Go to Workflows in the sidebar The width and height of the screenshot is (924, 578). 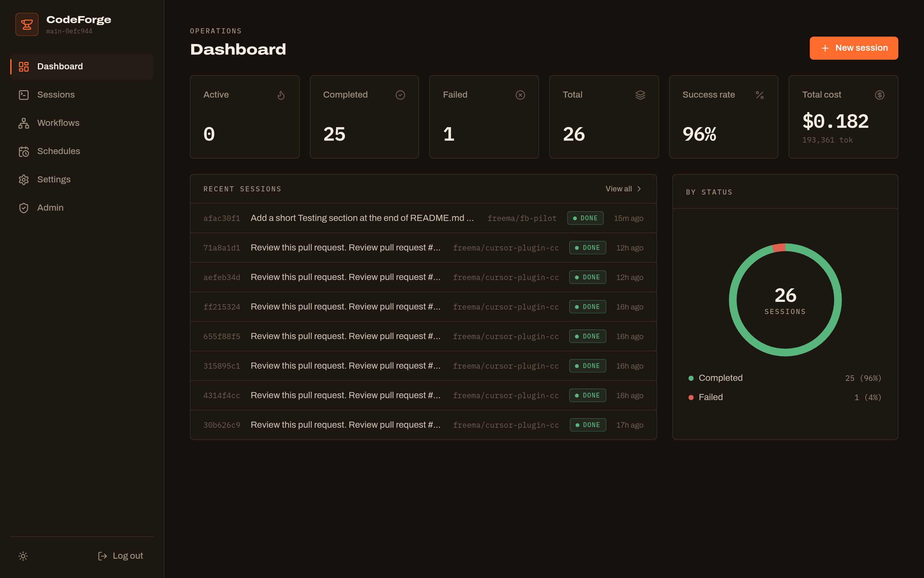[82, 123]
